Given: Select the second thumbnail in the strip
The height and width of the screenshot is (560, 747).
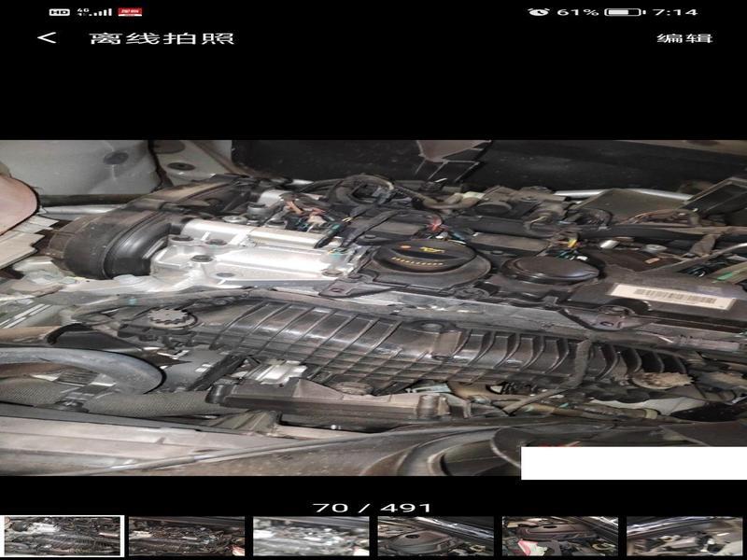Looking at the screenshot, I should tap(186, 537).
